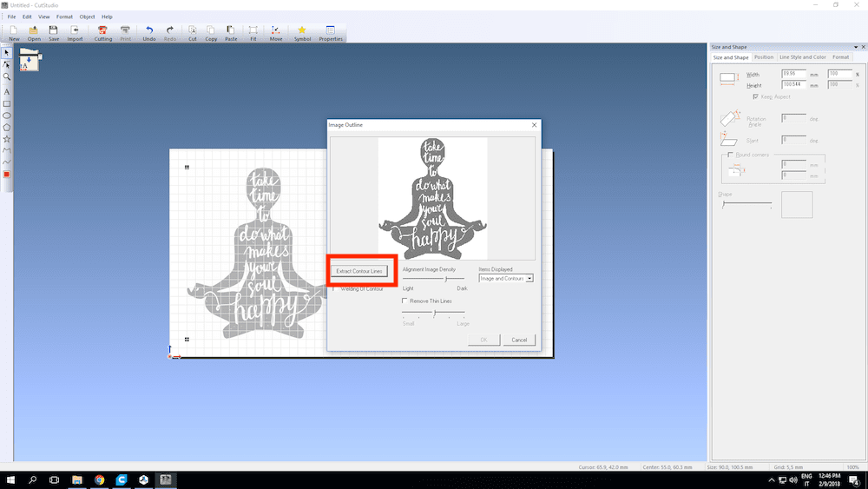Viewport: 868px width, 489px height.
Task: Switch to the Position tab
Action: 763,57
